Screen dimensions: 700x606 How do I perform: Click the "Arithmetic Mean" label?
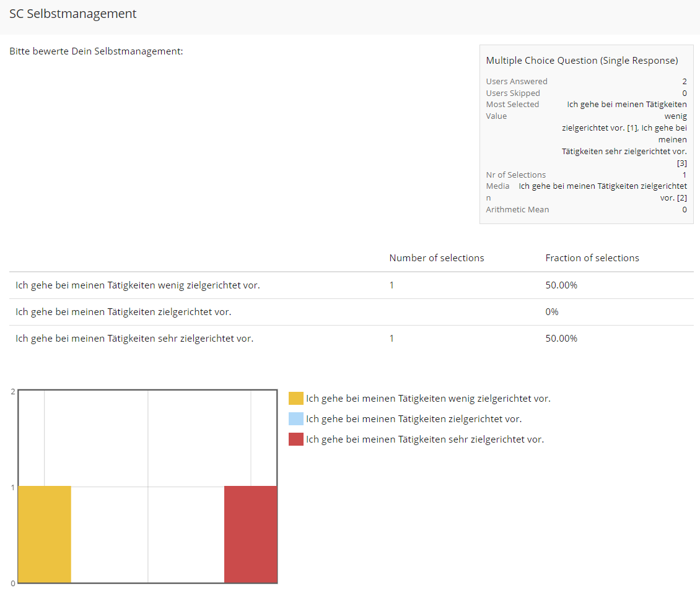click(517, 209)
